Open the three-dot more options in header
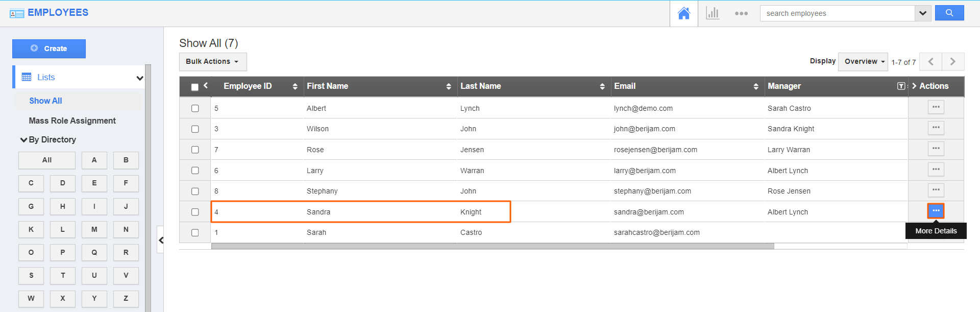The image size is (980, 312). (741, 14)
